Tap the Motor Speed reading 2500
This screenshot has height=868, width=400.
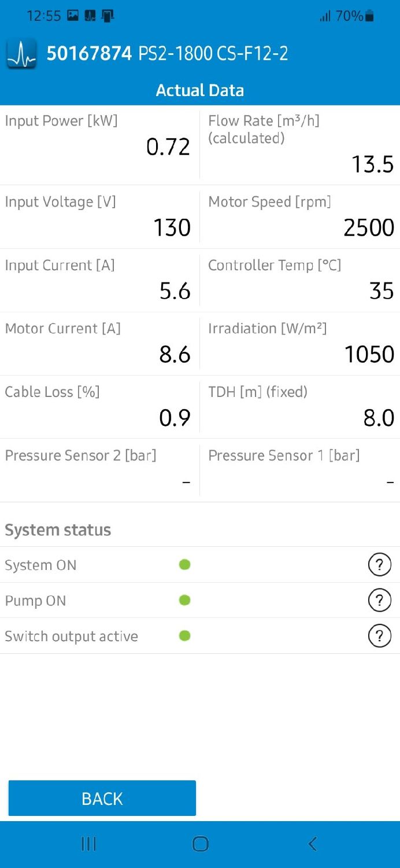coord(369,228)
